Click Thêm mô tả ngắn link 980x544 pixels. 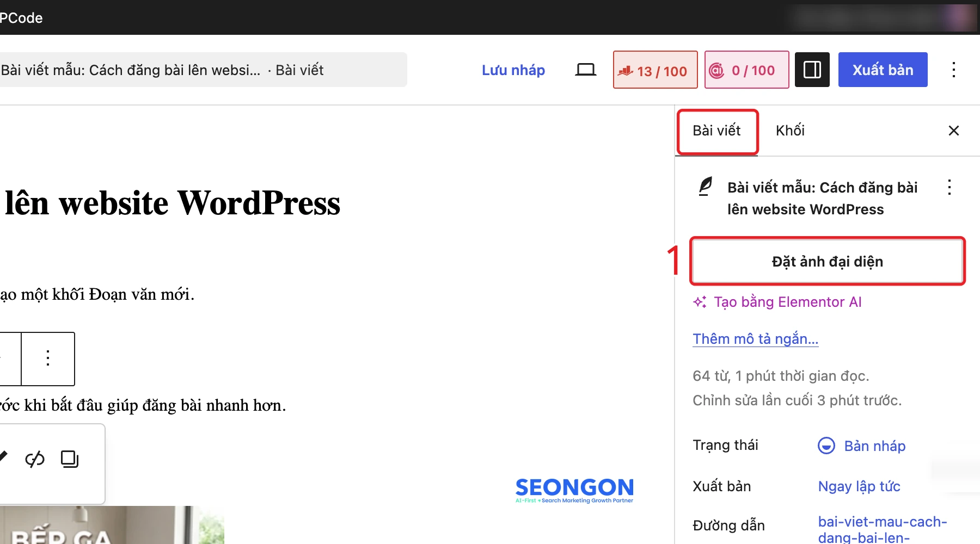tap(755, 339)
